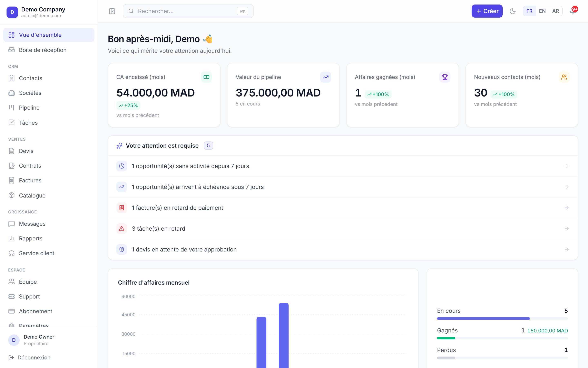This screenshot has width=588, height=368.
Task: Click the Nouveaux contacts people icon
Action: [x=564, y=77]
